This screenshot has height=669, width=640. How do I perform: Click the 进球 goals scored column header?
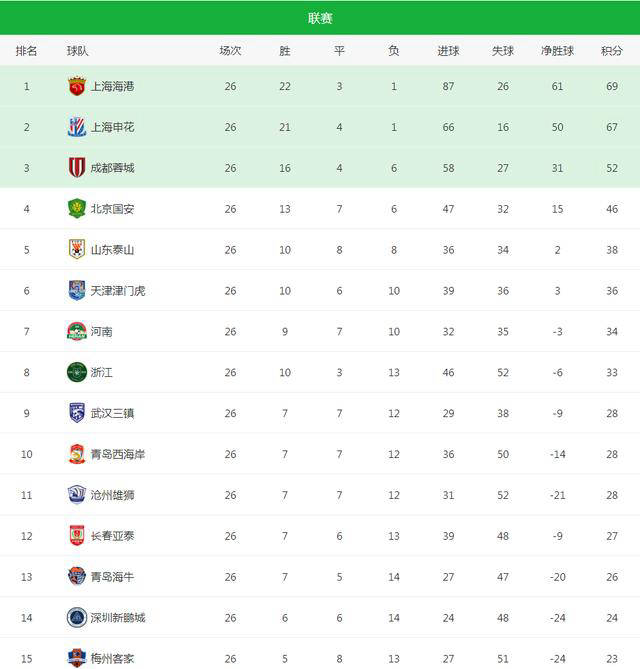coord(448,51)
